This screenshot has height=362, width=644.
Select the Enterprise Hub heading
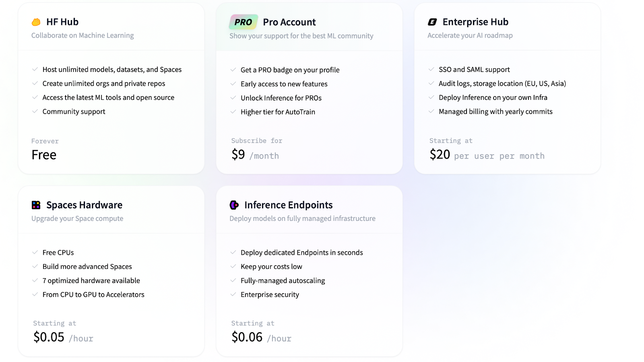tap(475, 22)
